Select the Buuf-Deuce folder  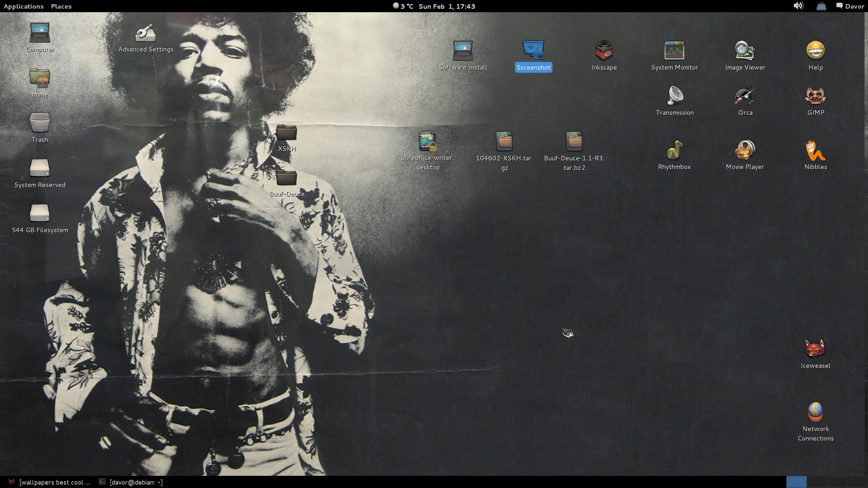coord(287,178)
